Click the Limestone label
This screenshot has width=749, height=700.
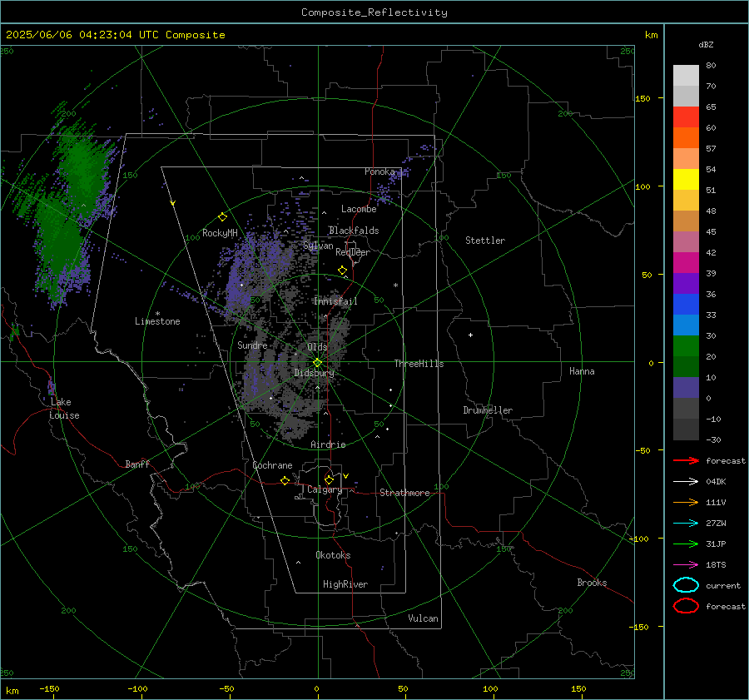coord(157,321)
